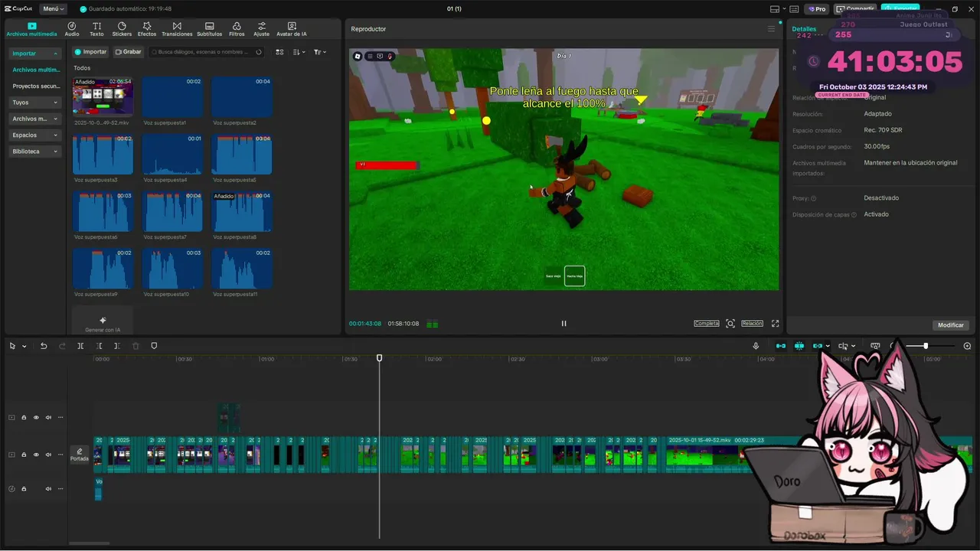Delete the selected clip
This screenshot has height=551, width=980.
point(136,346)
